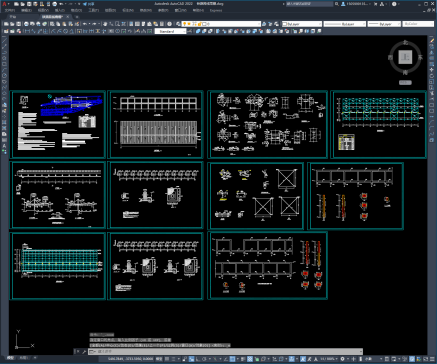This screenshot has height=364, width=437.
Task: Click the ViewCube 南 (South) compass label
Action: click(405, 72)
